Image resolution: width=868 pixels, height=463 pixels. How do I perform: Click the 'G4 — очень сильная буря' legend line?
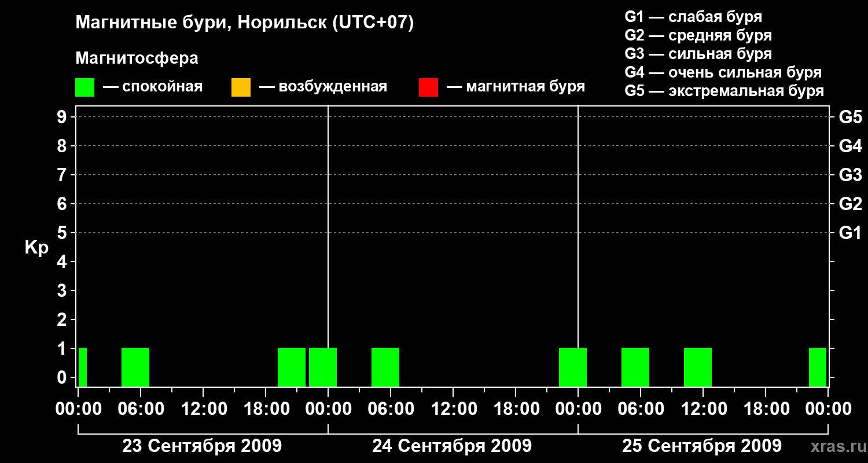723,72
